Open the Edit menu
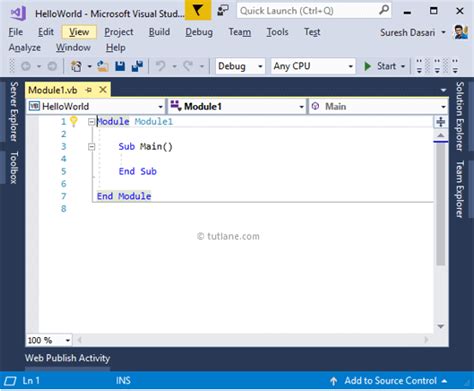The height and width of the screenshot is (391, 474). coord(46,32)
